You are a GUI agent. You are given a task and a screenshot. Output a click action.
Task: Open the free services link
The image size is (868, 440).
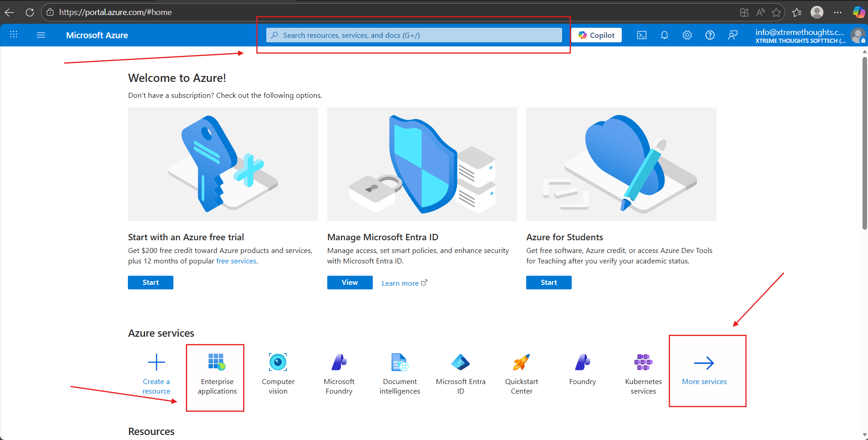(x=236, y=261)
